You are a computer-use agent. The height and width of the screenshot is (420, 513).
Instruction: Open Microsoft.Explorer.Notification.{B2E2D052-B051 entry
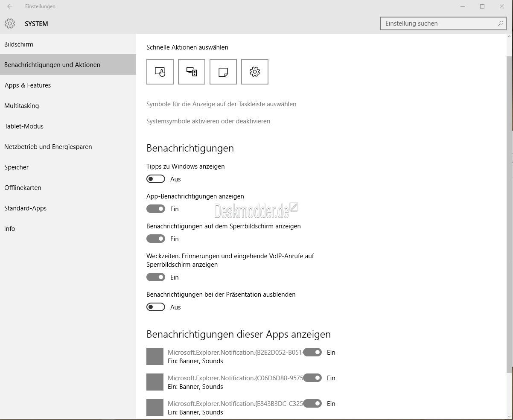click(x=235, y=353)
